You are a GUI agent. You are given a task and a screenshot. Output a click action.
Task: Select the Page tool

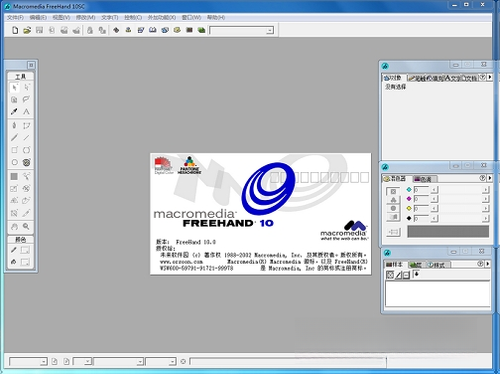point(14,99)
